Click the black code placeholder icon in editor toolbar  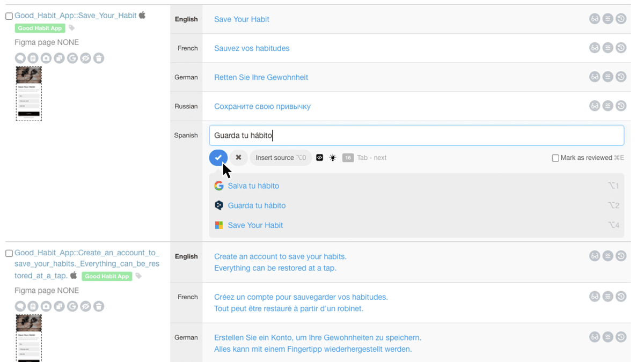click(x=319, y=158)
